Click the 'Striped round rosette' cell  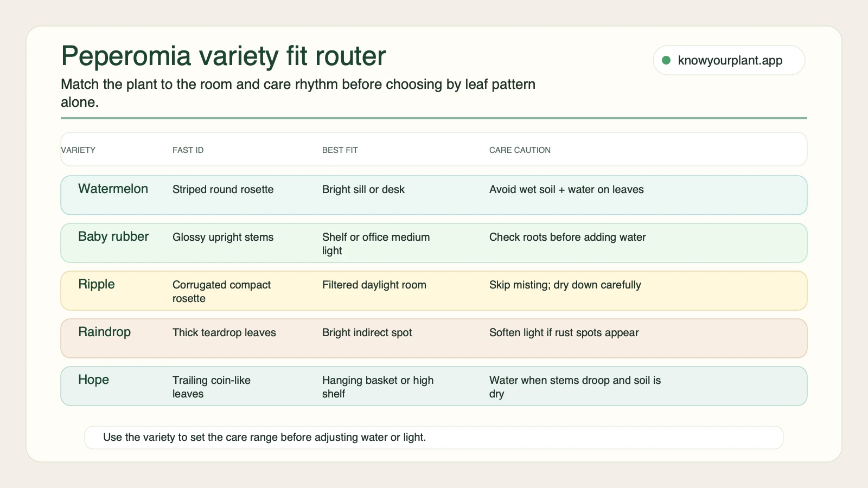[x=223, y=189]
